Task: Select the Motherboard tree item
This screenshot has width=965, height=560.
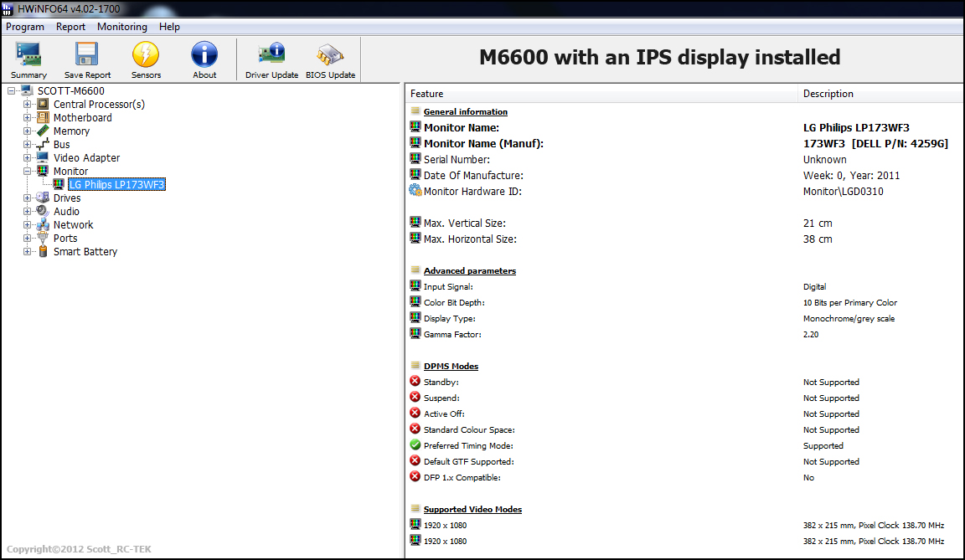Action: pos(82,117)
